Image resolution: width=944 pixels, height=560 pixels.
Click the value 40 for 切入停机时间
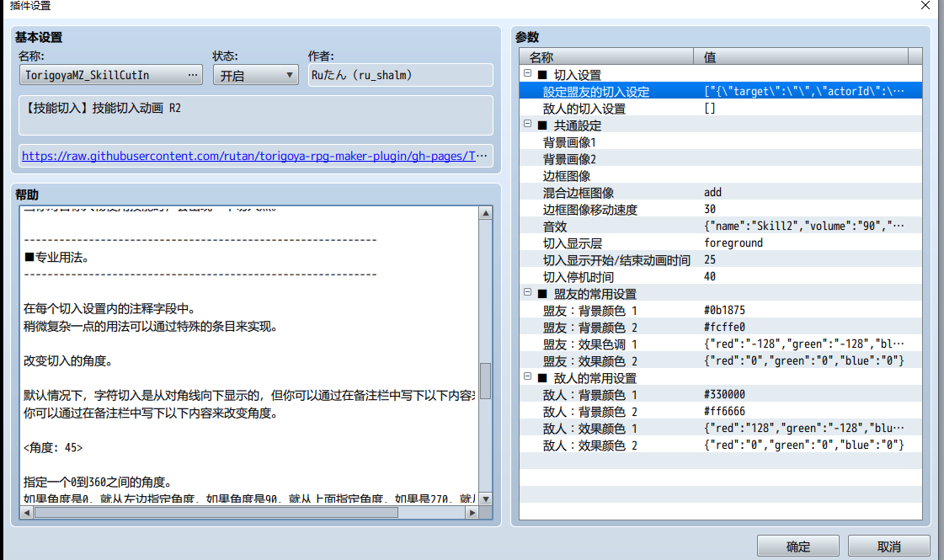point(710,276)
